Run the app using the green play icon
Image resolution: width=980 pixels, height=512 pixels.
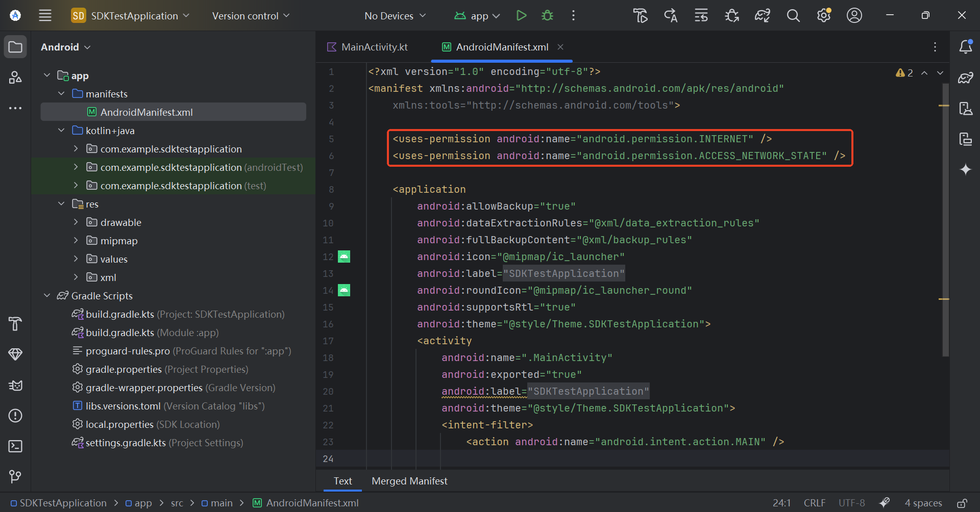coord(521,15)
